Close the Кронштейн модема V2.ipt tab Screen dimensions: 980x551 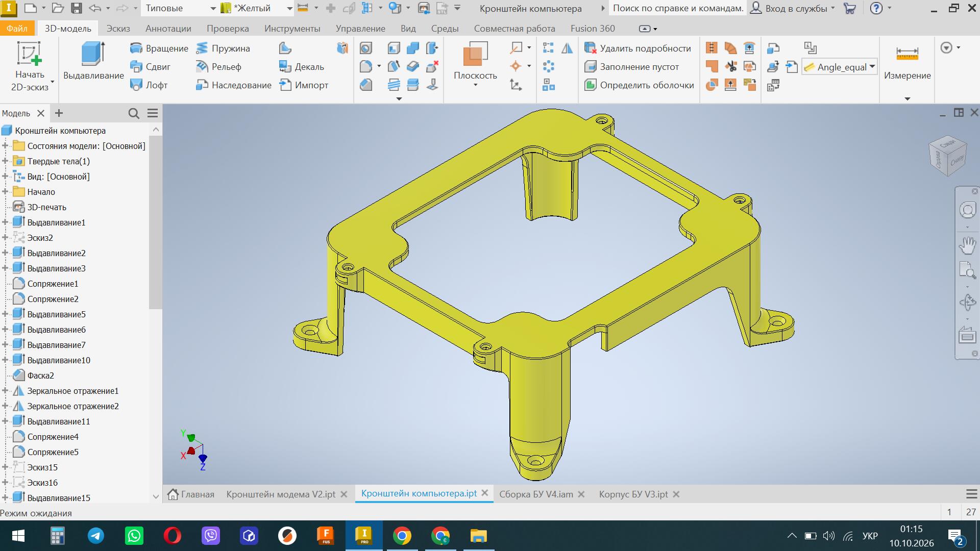coord(344,494)
